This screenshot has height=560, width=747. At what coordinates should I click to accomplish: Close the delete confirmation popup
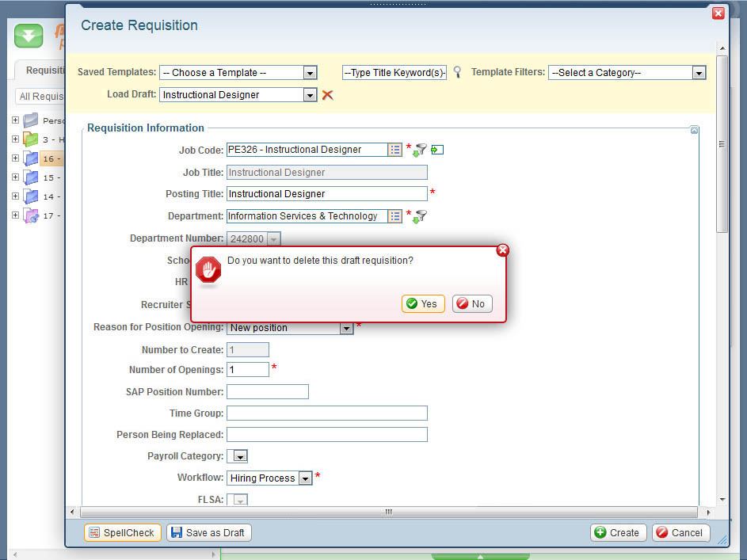coord(502,250)
